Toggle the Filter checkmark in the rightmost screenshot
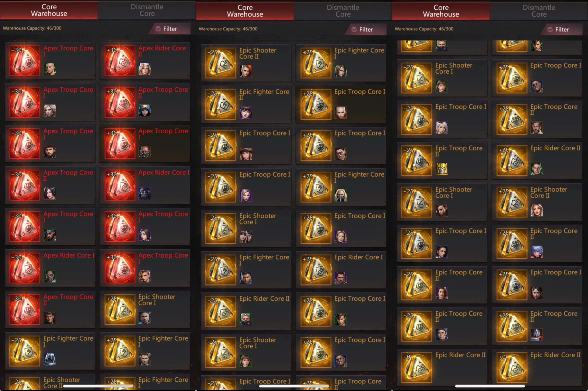This screenshot has width=588, height=391. 550,29
